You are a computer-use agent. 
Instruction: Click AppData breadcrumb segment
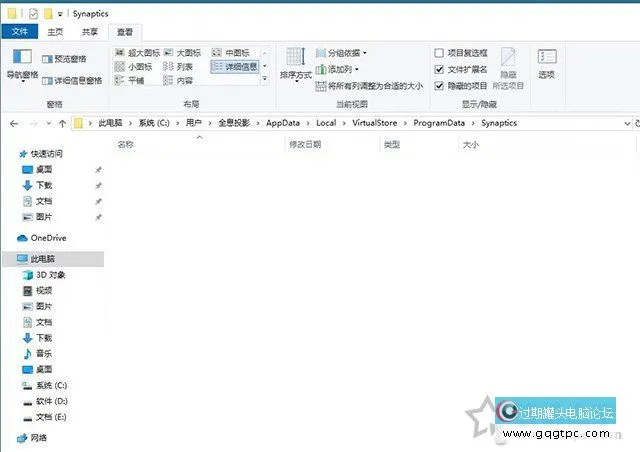(x=283, y=123)
